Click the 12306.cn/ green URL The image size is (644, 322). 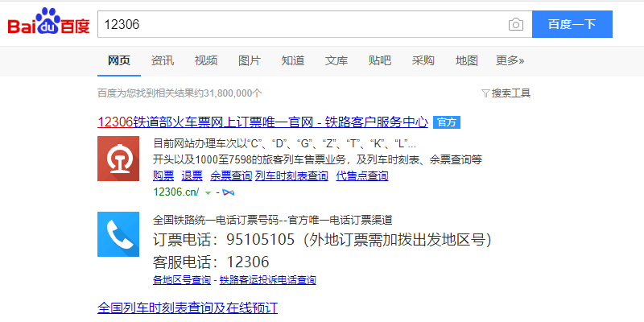tap(176, 192)
